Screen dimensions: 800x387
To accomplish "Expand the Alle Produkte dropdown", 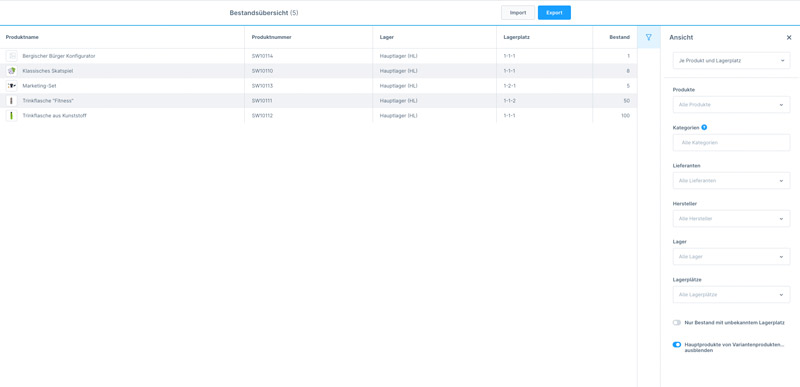I will coord(731,105).
